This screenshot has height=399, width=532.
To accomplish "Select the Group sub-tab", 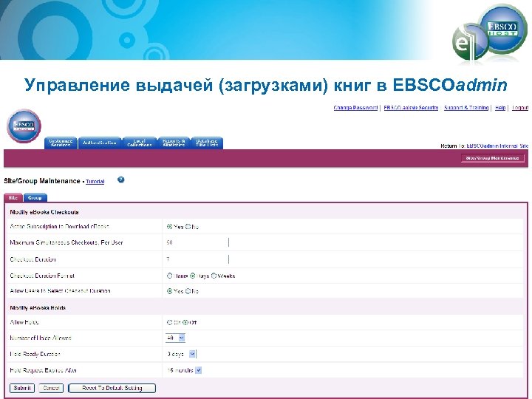I will click(x=35, y=197).
